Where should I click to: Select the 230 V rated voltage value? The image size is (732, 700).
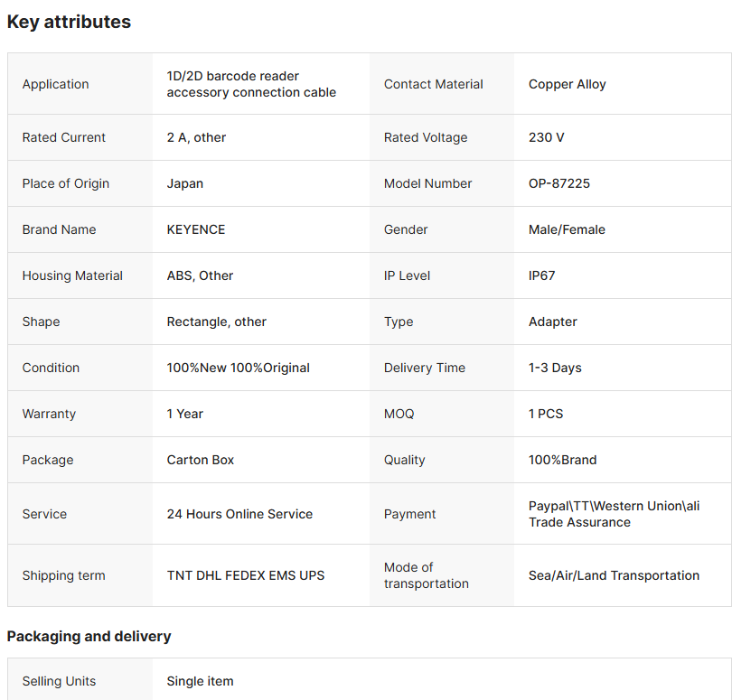(x=546, y=137)
